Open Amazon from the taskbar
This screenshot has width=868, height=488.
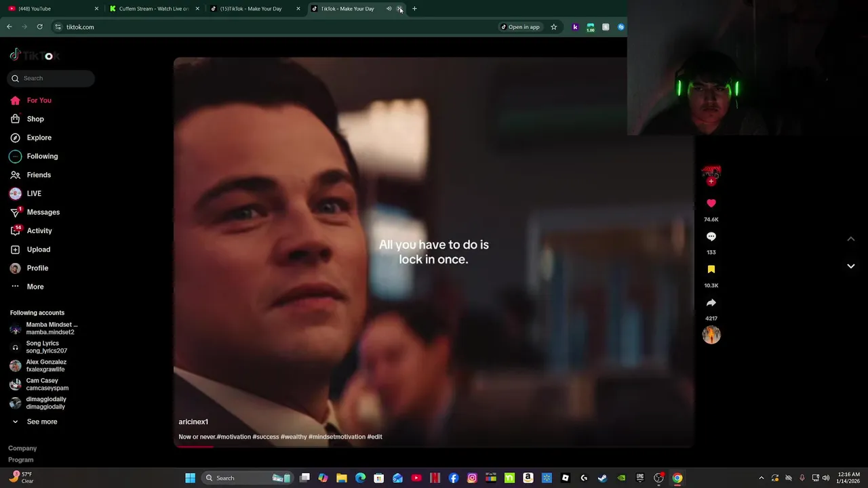(528, 478)
